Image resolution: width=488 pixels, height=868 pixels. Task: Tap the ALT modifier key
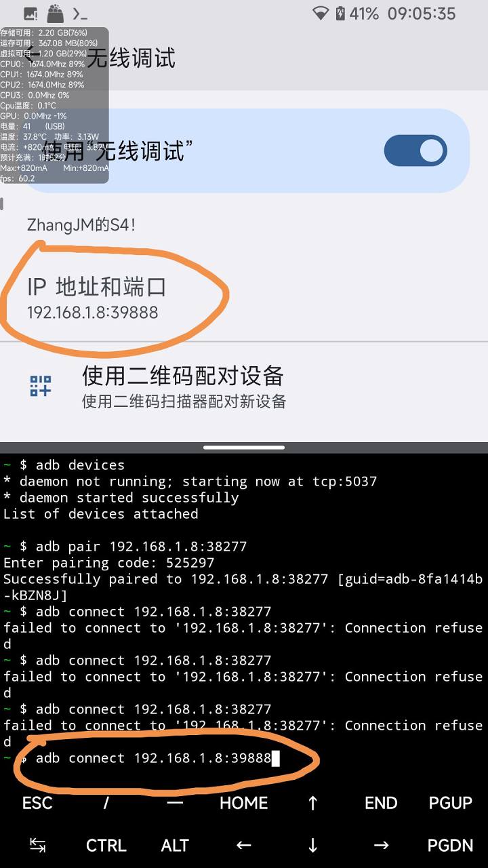click(x=175, y=846)
